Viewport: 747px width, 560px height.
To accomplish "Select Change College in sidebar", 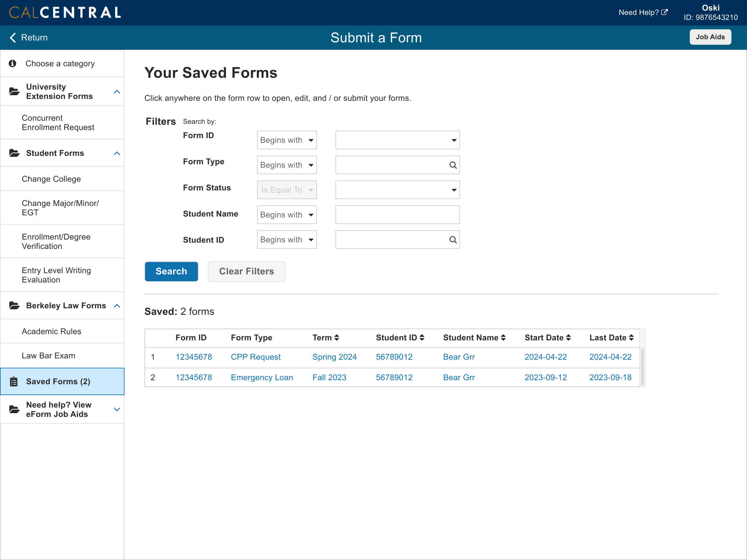I will [51, 179].
